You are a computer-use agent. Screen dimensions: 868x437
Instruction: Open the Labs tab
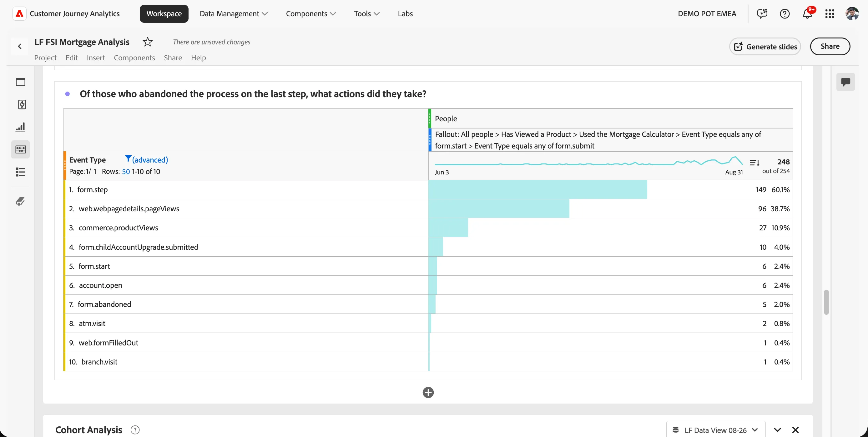pyautogui.click(x=405, y=13)
